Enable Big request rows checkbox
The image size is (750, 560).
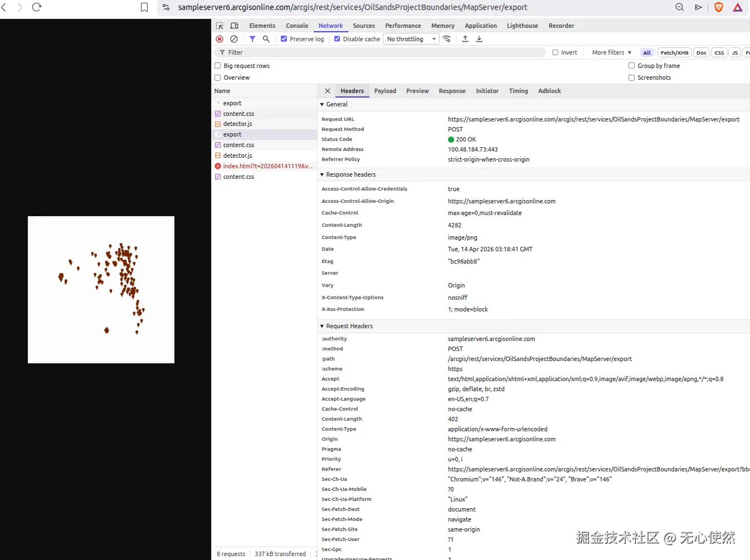218,66
